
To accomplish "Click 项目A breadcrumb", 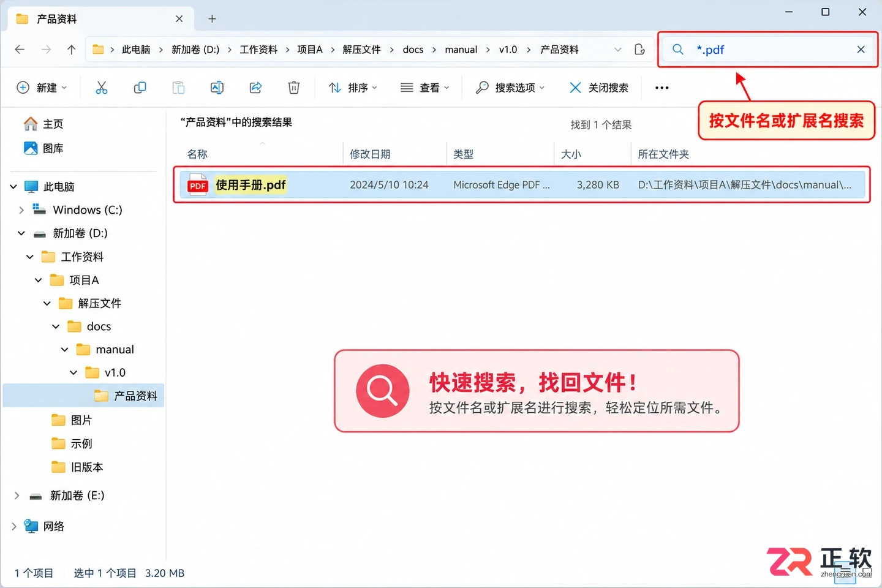I will [x=310, y=50].
